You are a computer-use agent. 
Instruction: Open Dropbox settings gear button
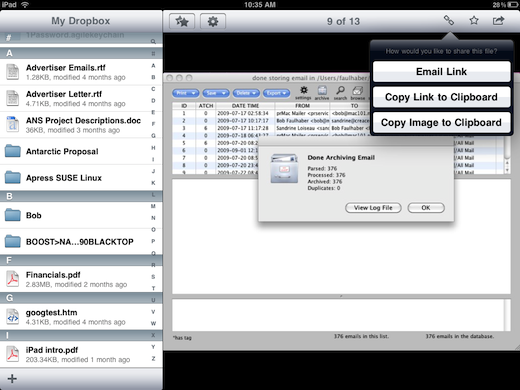click(x=213, y=22)
